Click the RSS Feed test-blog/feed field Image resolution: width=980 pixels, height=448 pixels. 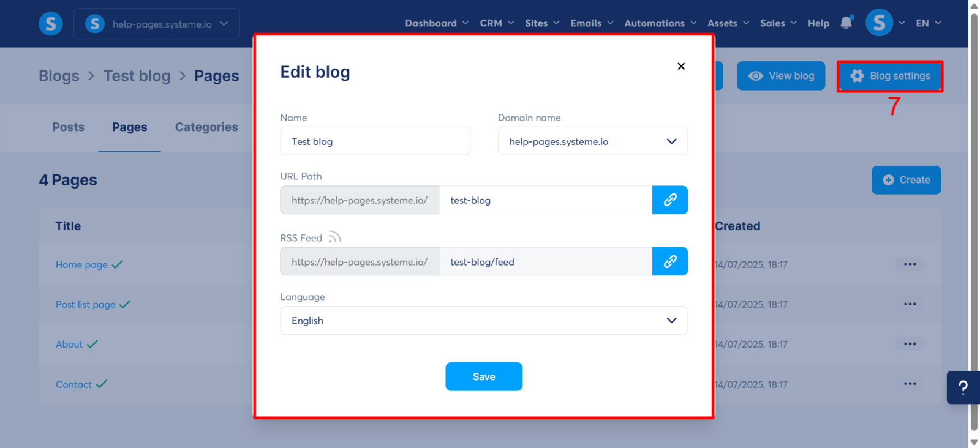tap(546, 261)
